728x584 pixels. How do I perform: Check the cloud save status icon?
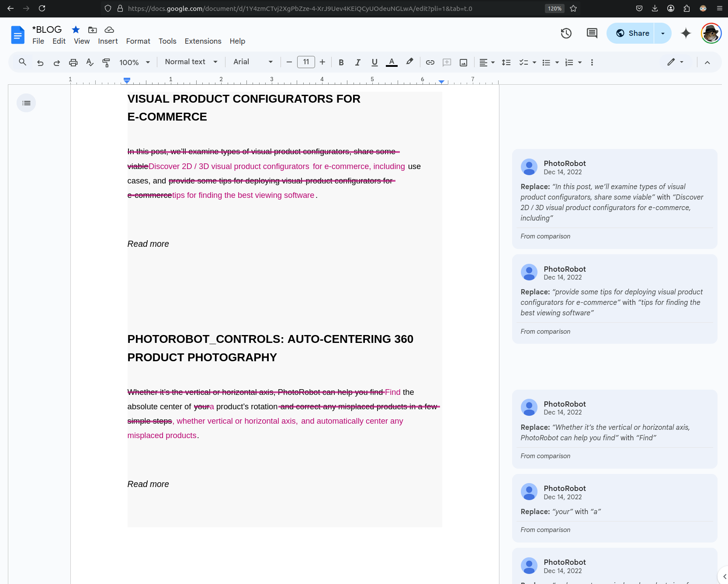coord(109,30)
